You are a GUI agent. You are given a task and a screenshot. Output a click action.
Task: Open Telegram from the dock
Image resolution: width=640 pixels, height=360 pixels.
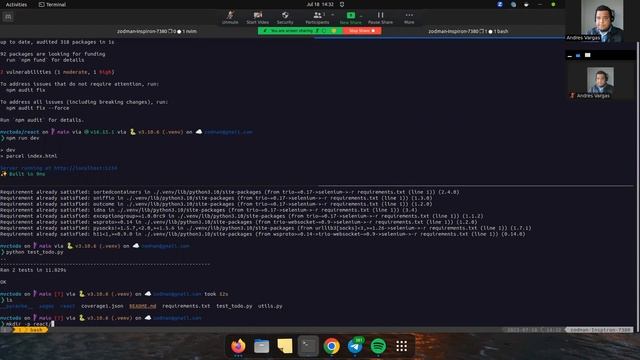click(x=355, y=346)
